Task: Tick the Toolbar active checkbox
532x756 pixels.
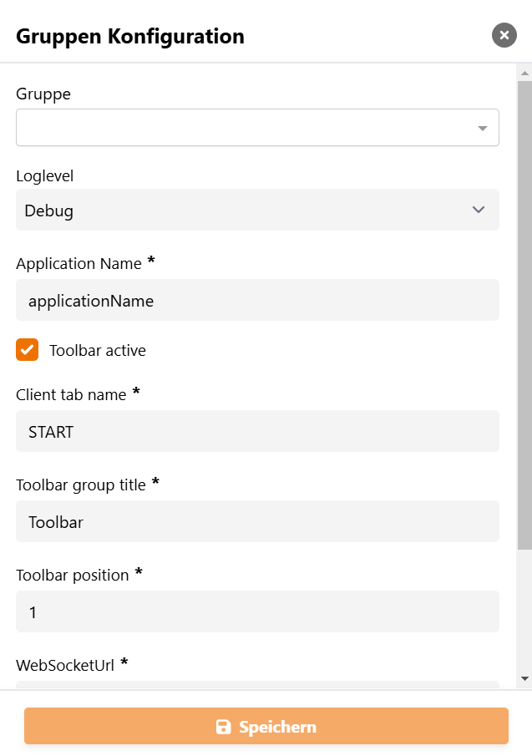Action: pos(28,350)
